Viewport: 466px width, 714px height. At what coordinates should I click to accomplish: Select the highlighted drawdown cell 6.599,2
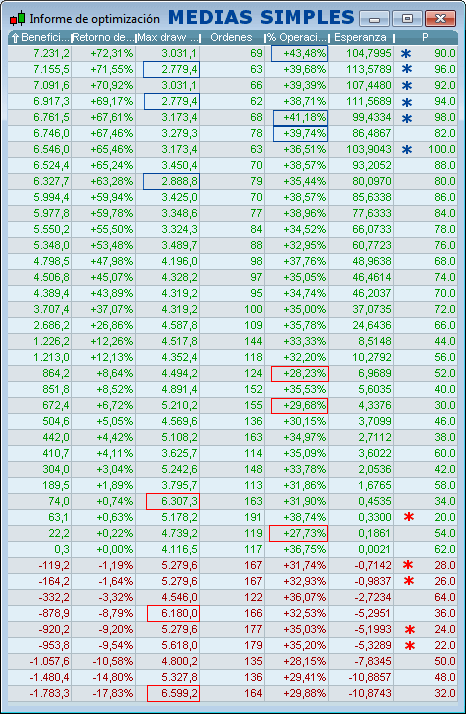click(x=173, y=694)
